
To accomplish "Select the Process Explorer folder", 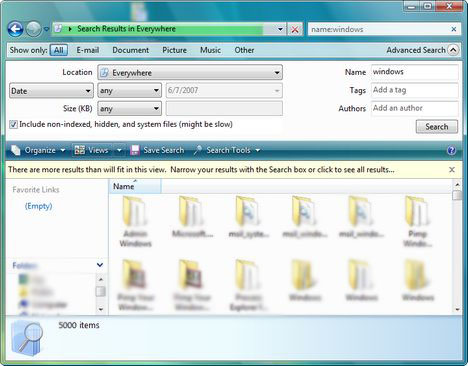I will [248, 285].
